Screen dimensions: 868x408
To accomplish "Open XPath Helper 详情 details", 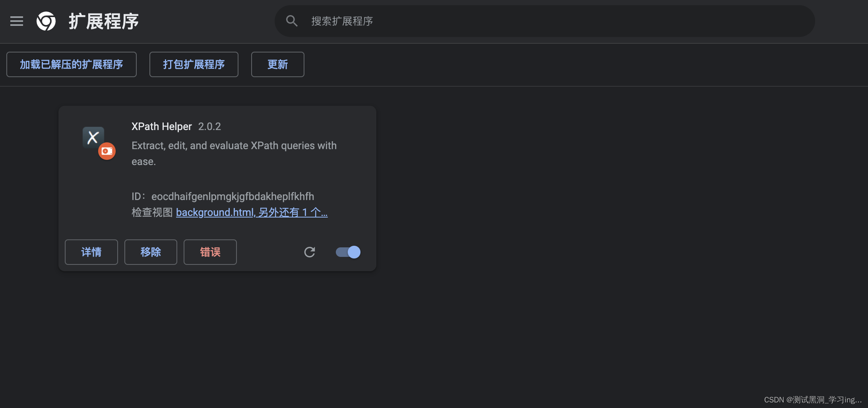I will click(91, 252).
